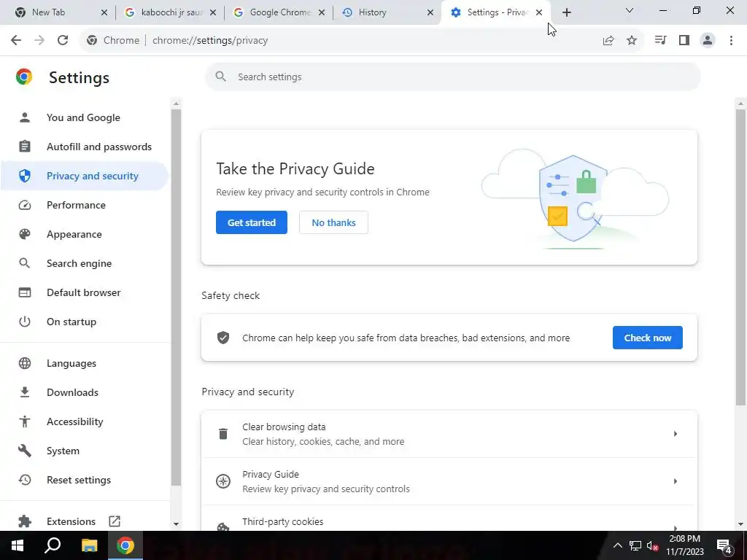
Task: Close the History tab
Action: 430,13
